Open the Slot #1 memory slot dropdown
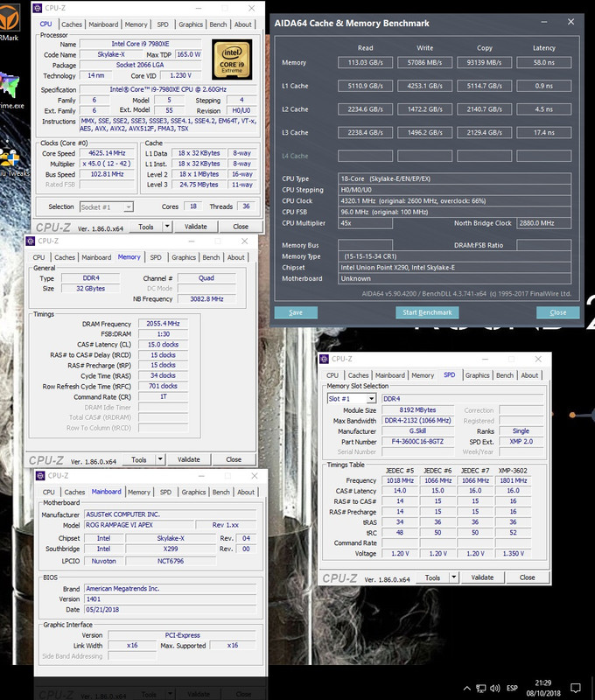This screenshot has width=595, height=700. [352, 399]
